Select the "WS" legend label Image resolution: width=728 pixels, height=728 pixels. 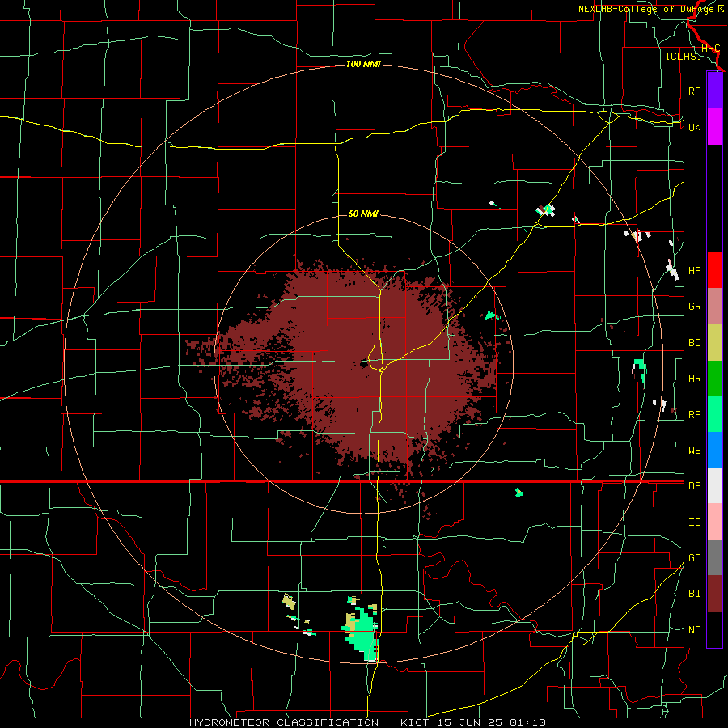(694, 451)
